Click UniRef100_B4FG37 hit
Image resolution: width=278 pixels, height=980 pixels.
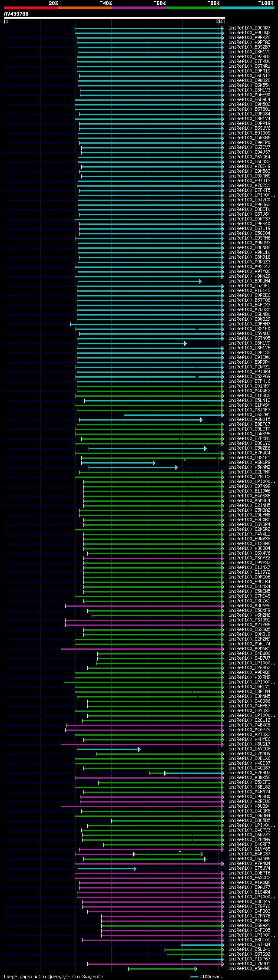pos(249,854)
